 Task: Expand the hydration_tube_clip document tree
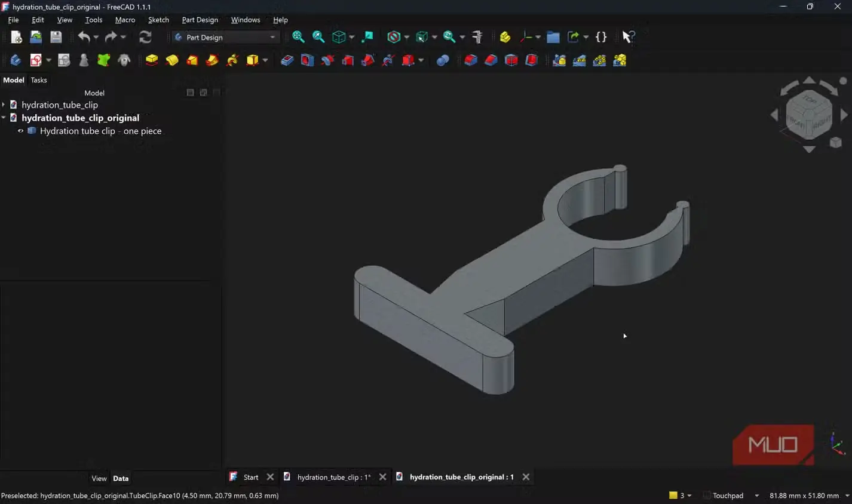click(x=4, y=105)
